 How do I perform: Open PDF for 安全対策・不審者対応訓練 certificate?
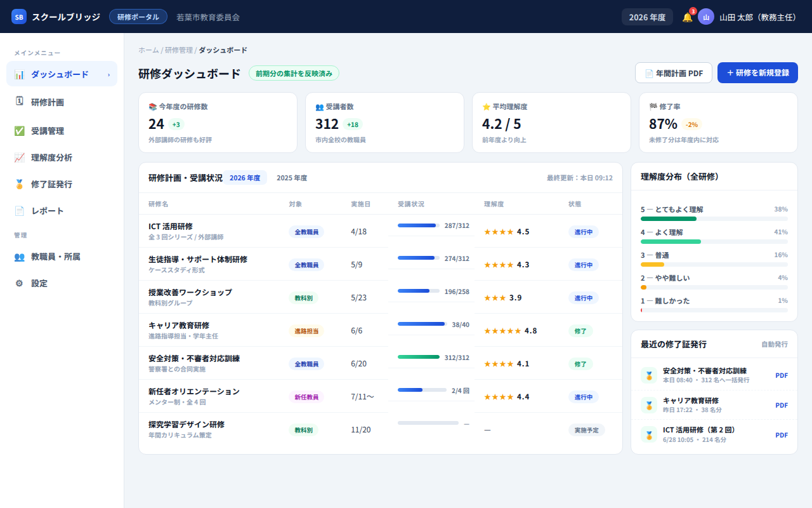[x=782, y=375]
